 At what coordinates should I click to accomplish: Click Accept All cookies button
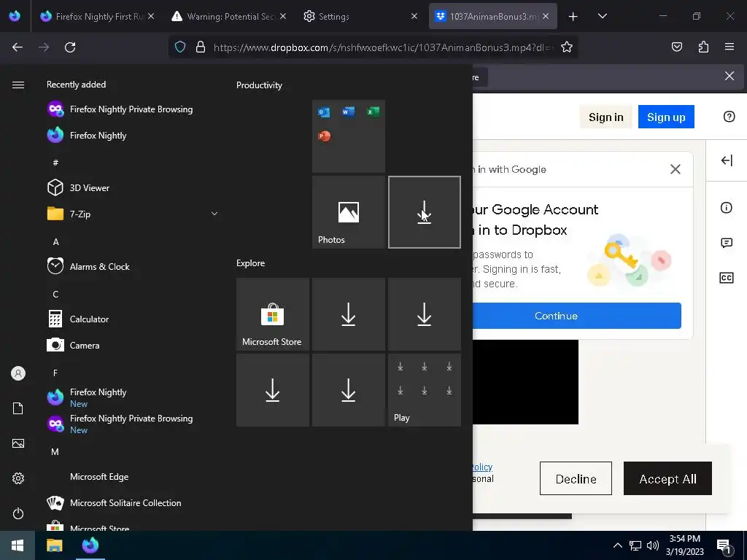point(667,478)
